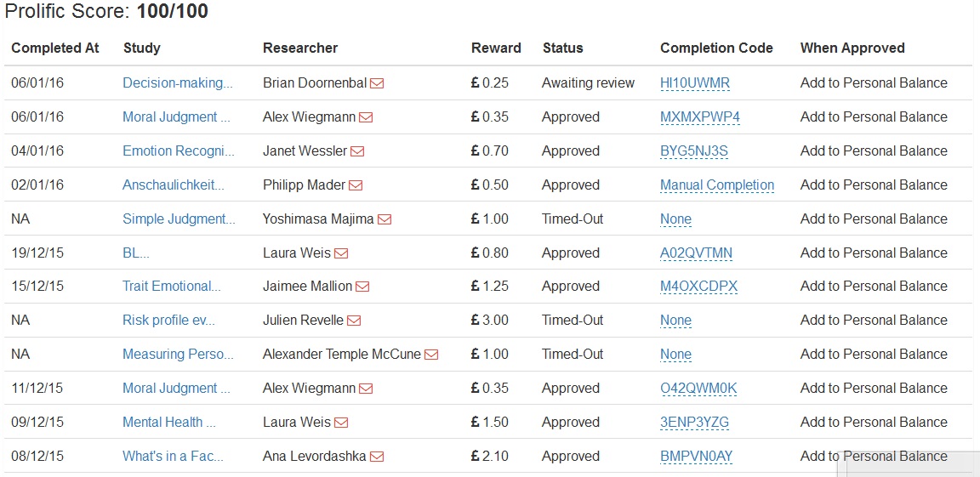Click None code for Simple Judgment study
This screenshot has height=477, width=980.
675,219
